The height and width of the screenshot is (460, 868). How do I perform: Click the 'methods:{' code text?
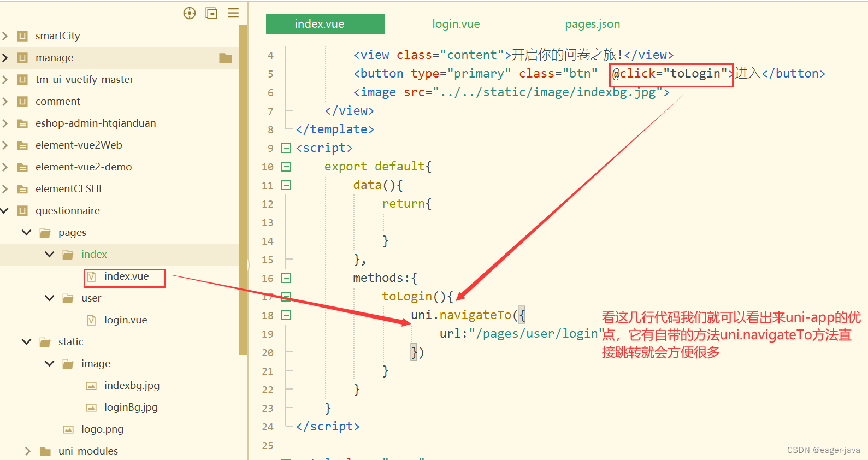tap(385, 278)
